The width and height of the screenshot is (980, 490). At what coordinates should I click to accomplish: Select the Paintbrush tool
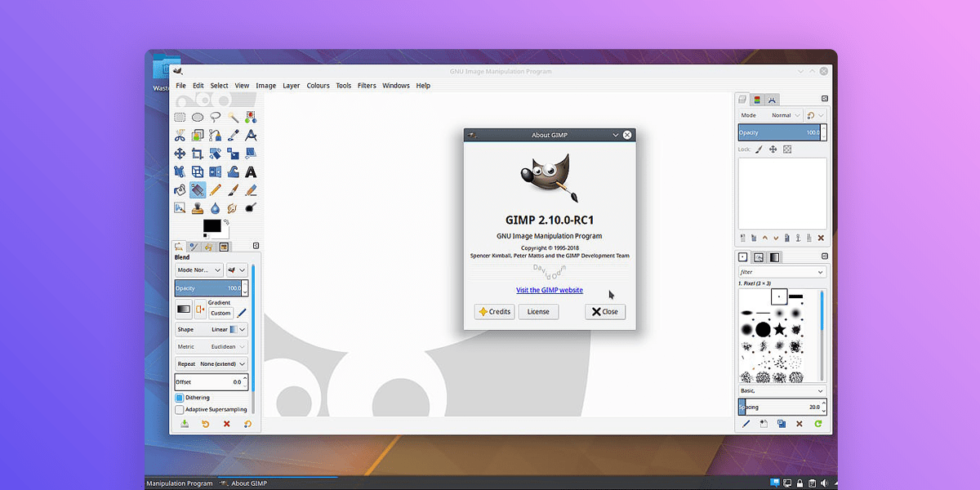[x=234, y=189]
